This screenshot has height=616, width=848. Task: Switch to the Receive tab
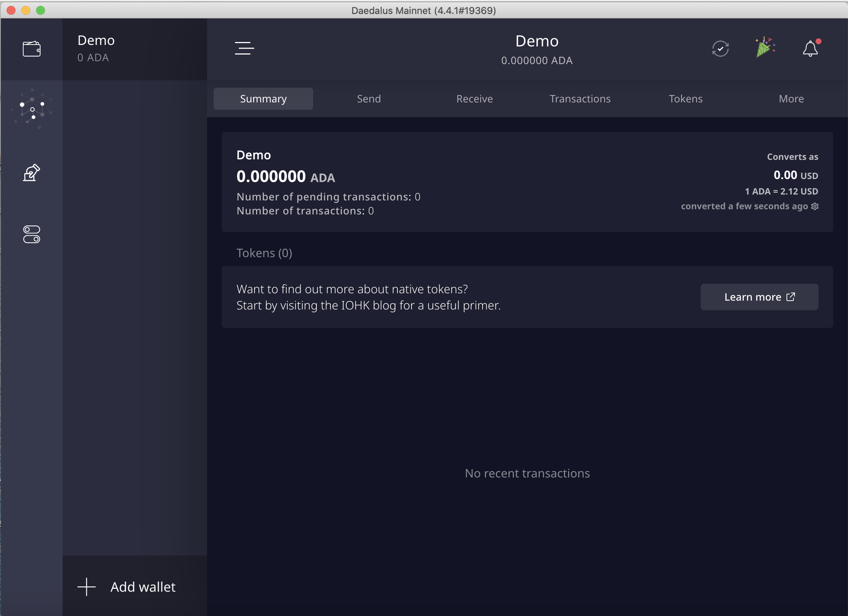[474, 99]
